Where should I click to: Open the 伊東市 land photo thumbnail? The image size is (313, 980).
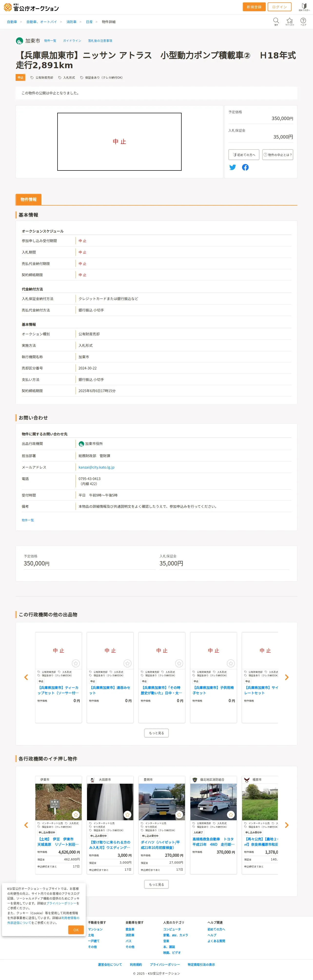(x=58, y=801)
